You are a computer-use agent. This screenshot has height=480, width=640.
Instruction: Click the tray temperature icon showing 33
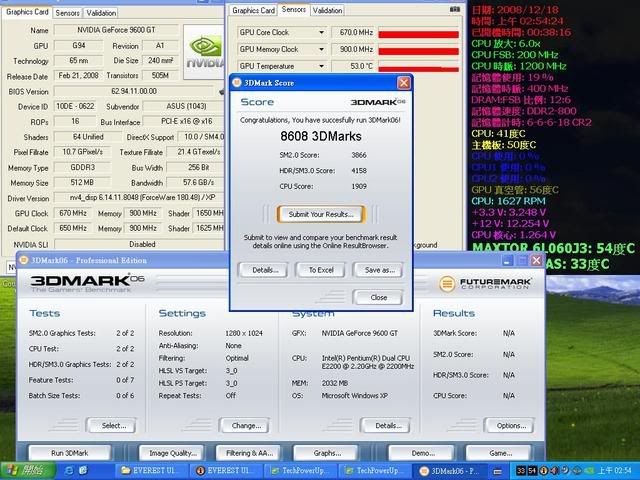520,471
